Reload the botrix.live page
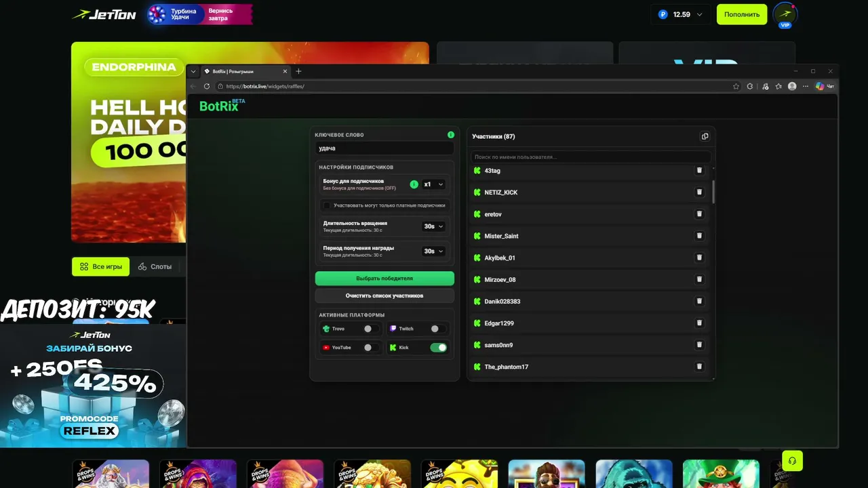Viewport: 868px width, 488px height. tap(207, 86)
